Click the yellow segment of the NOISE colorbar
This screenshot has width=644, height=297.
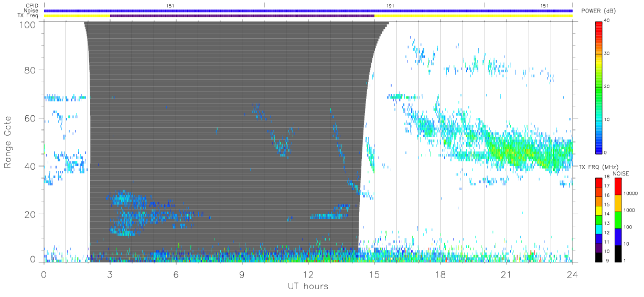pyautogui.click(x=618, y=203)
